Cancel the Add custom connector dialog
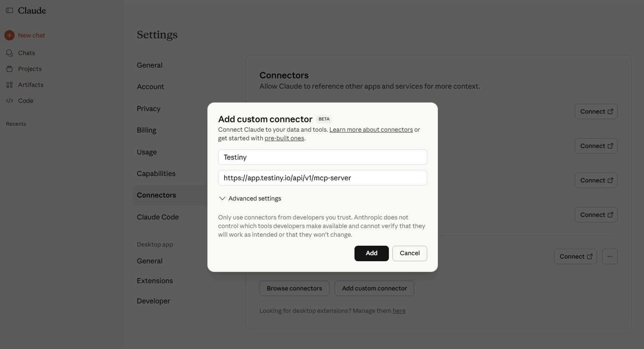The width and height of the screenshot is (644, 349). [410, 253]
